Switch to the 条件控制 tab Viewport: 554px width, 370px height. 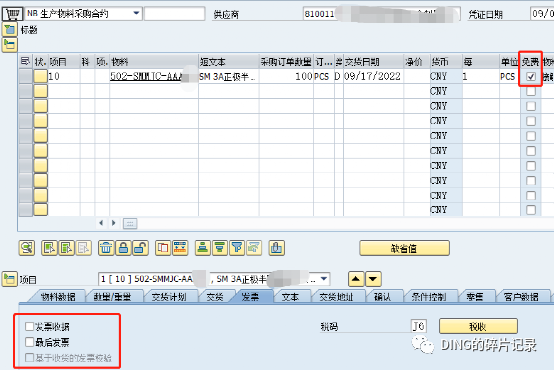click(429, 297)
